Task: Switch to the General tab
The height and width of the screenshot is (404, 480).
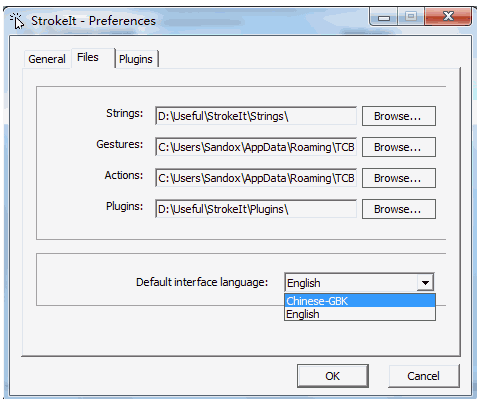Action: (x=47, y=59)
